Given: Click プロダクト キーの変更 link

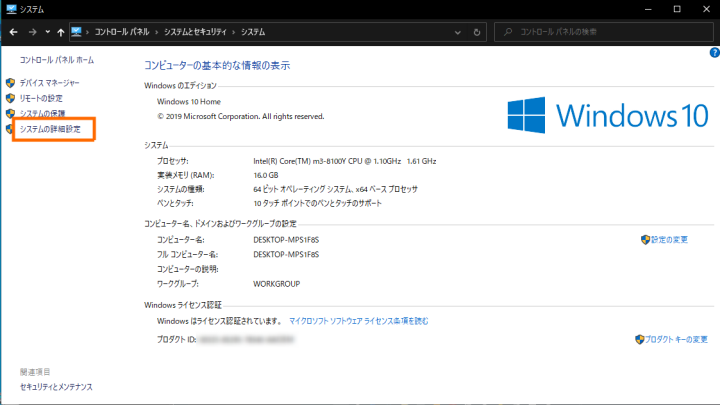Looking at the screenshot, I should (x=676, y=340).
